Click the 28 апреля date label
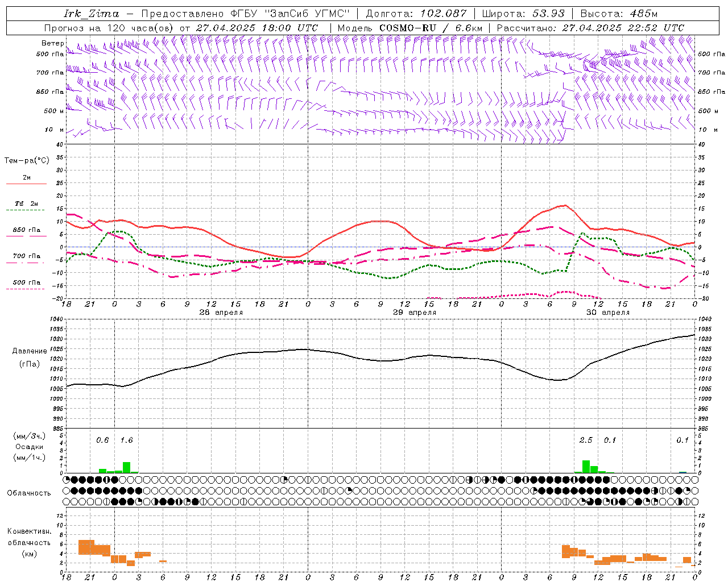728x582 pixels. [221, 313]
